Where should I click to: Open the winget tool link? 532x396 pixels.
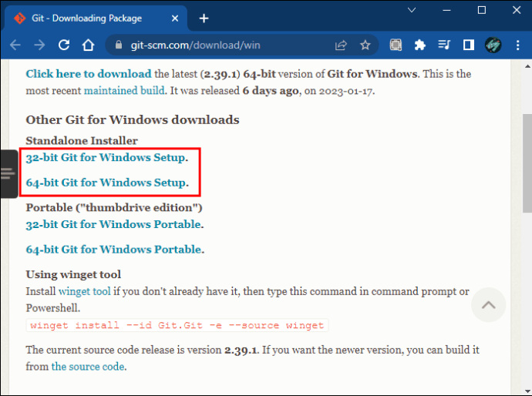85,291
